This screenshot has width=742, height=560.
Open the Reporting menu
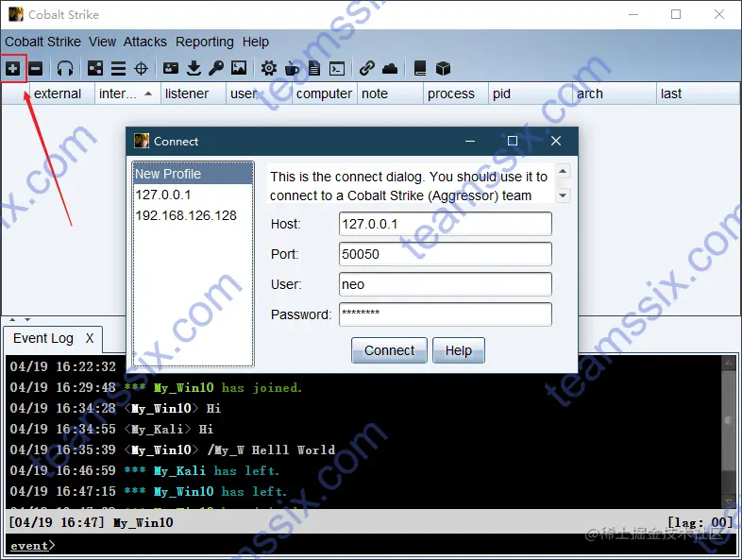click(205, 42)
